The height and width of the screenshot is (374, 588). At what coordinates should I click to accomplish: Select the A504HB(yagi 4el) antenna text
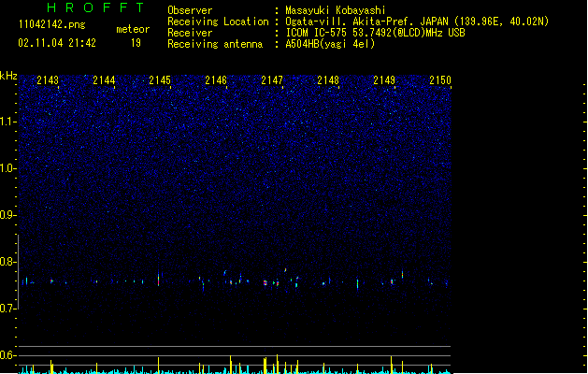point(330,44)
